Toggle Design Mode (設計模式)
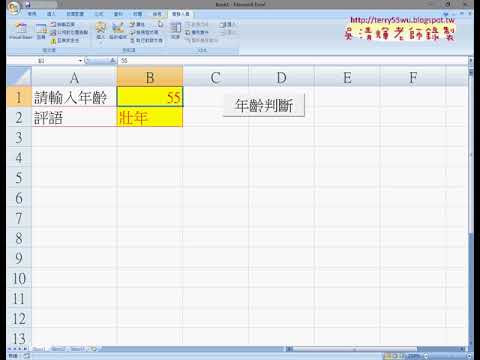480x360 pixels. (x=118, y=31)
